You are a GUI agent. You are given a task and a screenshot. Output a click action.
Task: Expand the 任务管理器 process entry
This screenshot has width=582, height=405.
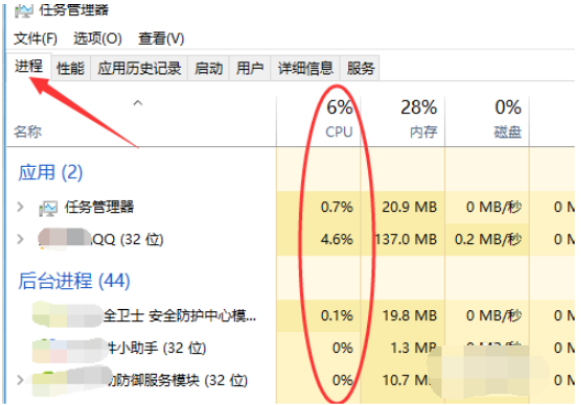[x=20, y=207]
